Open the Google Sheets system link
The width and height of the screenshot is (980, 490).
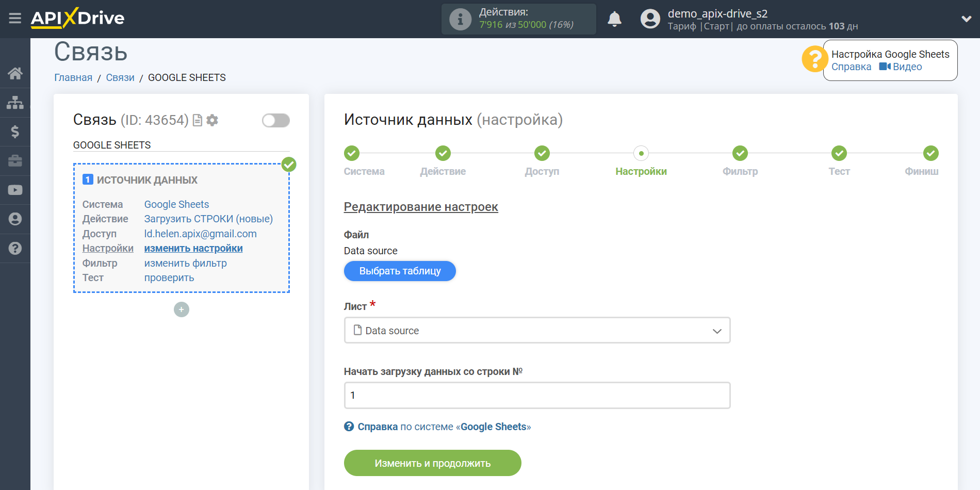point(176,204)
